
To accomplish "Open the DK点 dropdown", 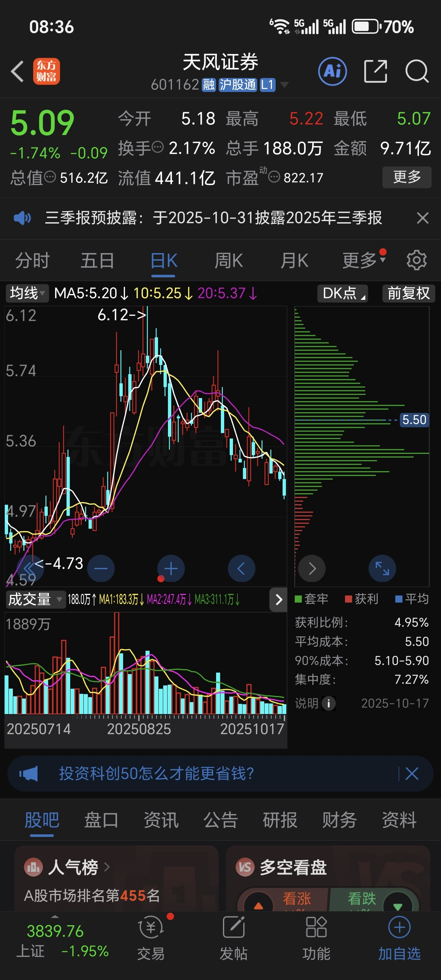I will coord(343,293).
